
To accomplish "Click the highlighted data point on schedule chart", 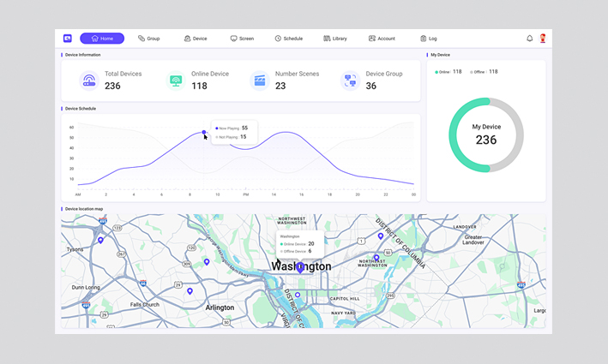I will click(204, 132).
